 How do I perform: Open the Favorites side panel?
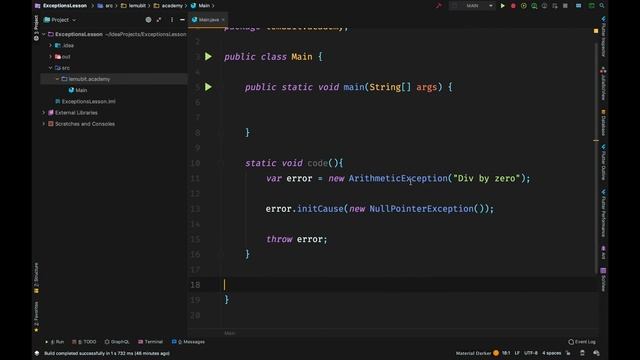(x=36, y=316)
